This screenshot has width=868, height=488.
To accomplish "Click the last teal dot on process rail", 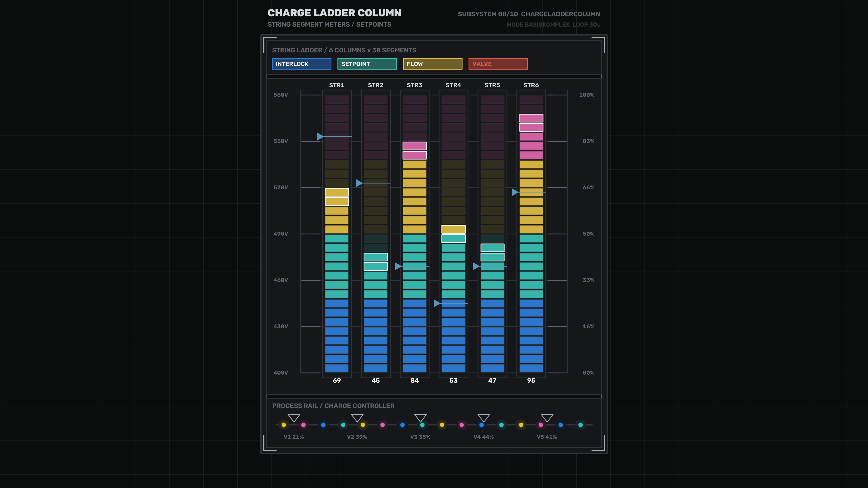I will [x=580, y=425].
